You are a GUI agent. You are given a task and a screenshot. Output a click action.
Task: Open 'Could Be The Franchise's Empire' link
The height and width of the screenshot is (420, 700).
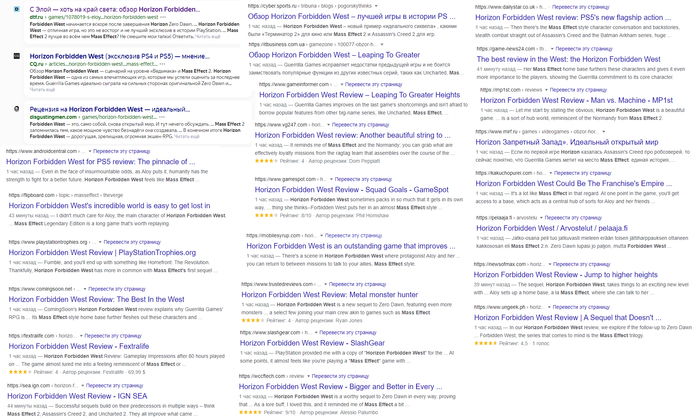pos(573,183)
